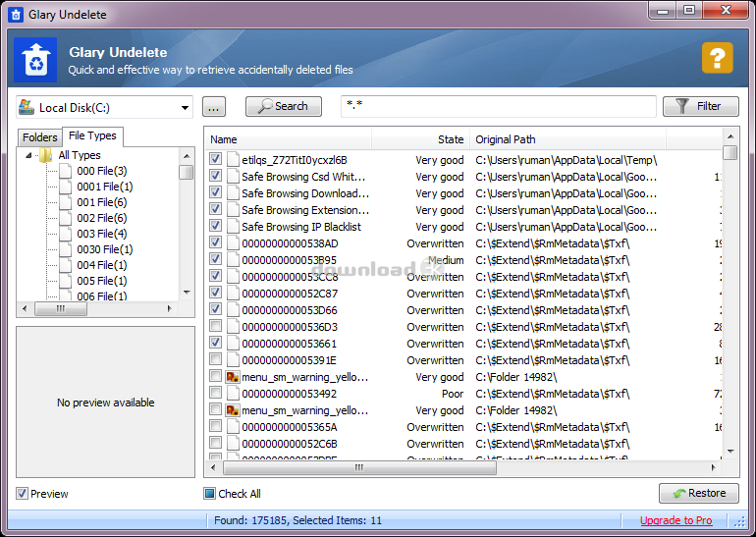Click the resize grip icon in status bar
Screen dimensions: 756x537
[x=739, y=521]
